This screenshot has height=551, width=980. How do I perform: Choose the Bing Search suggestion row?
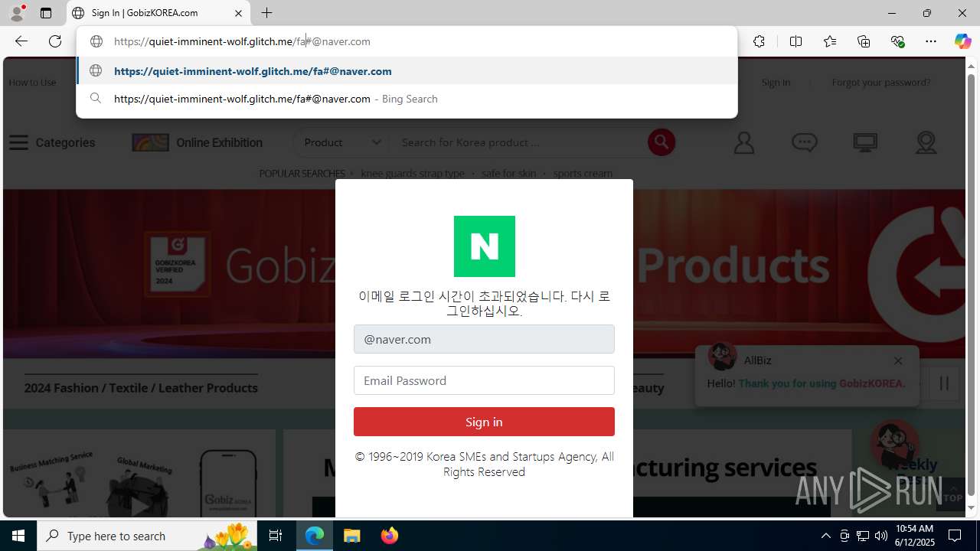pyautogui.click(x=407, y=99)
